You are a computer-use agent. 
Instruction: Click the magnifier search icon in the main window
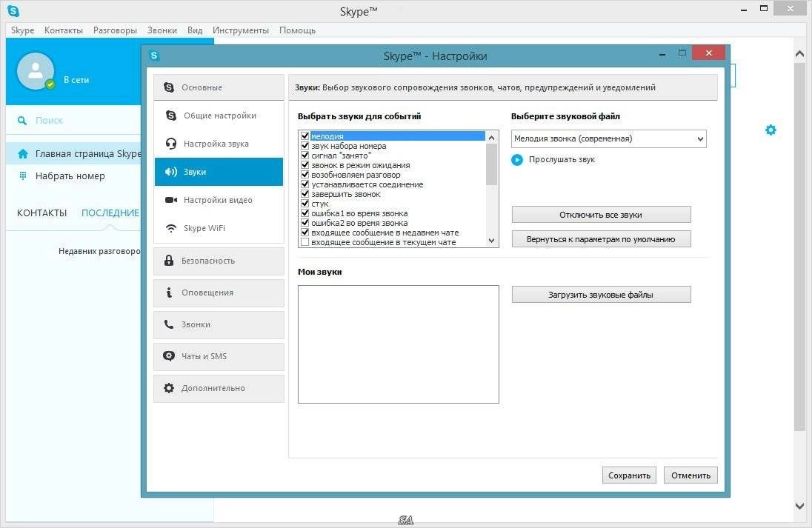(21, 121)
